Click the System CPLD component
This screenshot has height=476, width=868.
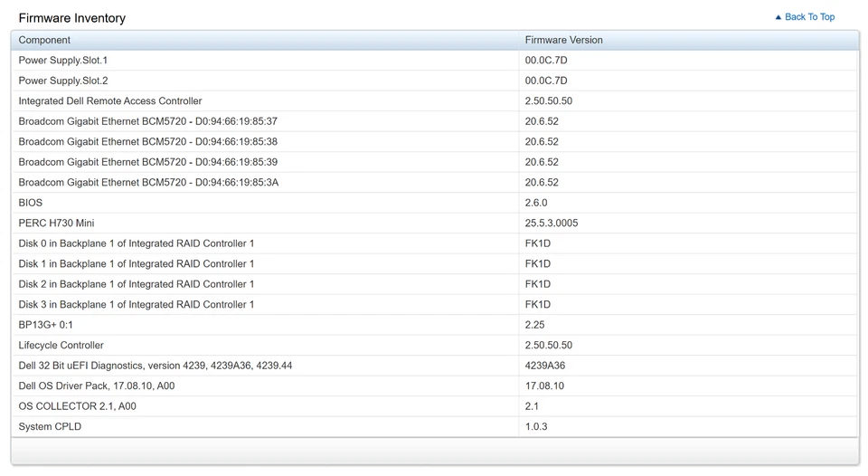click(50, 427)
